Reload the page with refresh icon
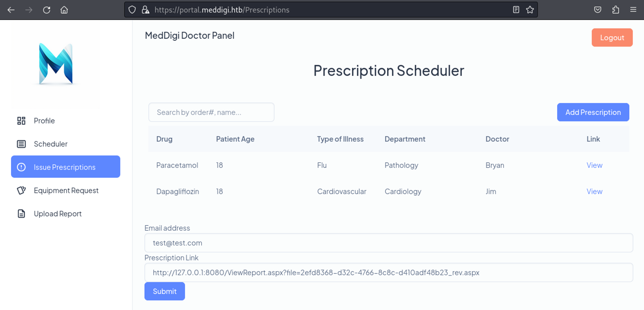Viewport: 644px width, 310px height. 47,10
